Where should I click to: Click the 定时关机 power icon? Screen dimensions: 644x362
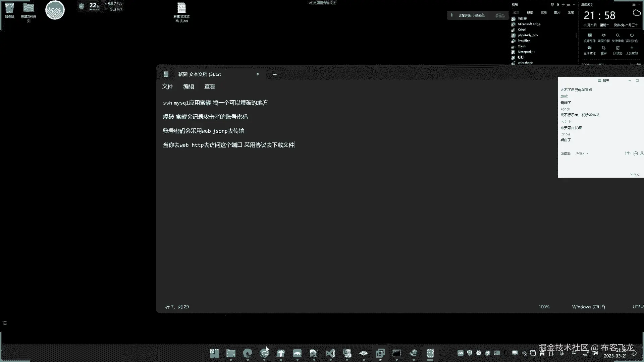(x=632, y=35)
